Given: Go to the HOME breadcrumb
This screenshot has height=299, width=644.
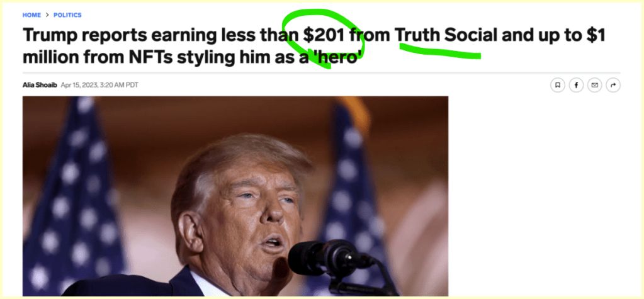Looking at the screenshot, I should point(31,15).
